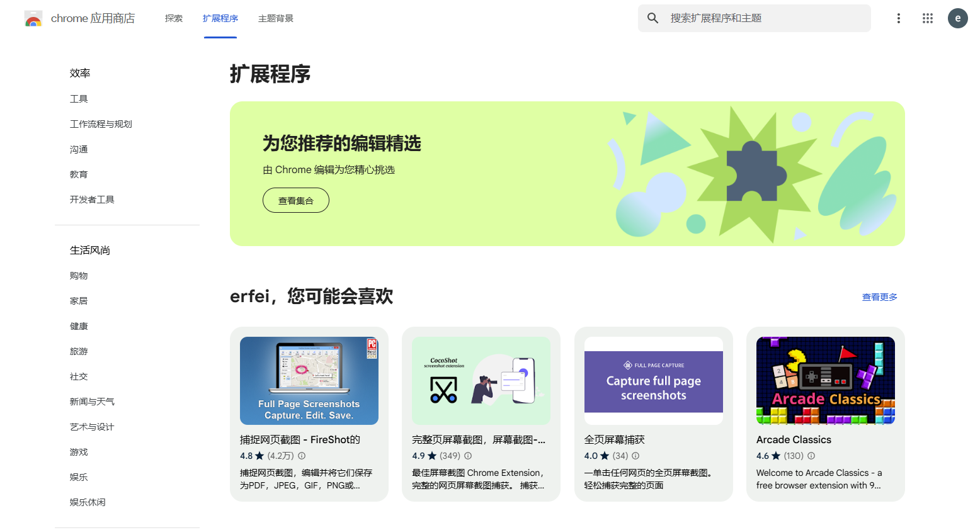Open the Arcade Classics thumbnail image
This screenshot has height=530, width=980.
(826, 381)
